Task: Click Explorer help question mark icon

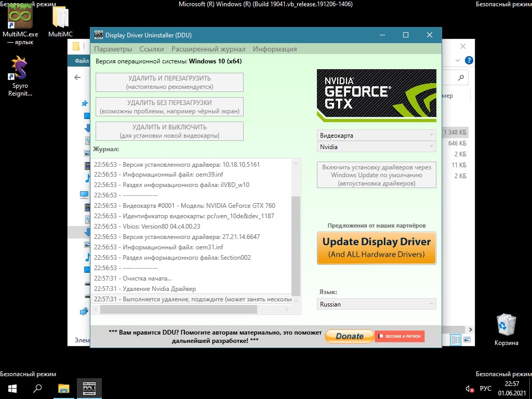Action: (x=469, y=60)
